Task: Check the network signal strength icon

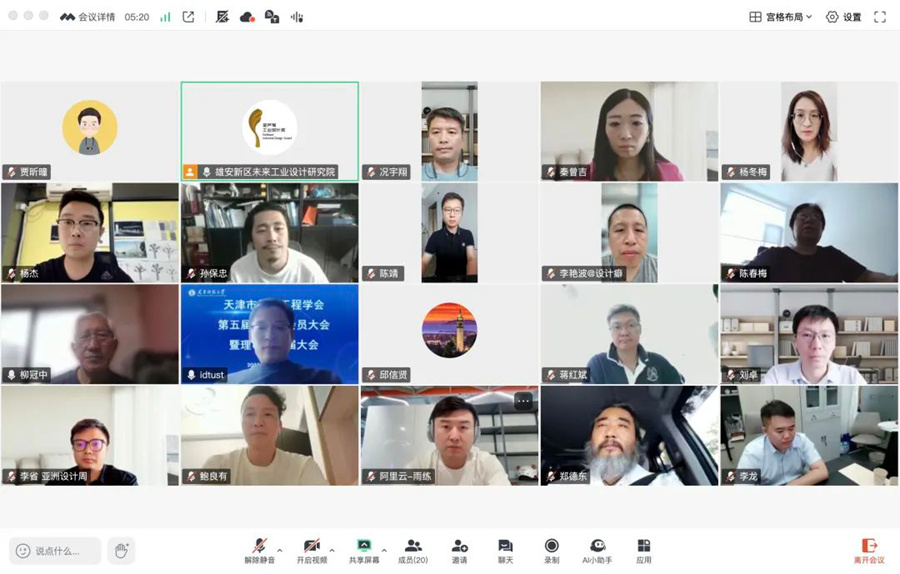Action: [x=165, y=17]
